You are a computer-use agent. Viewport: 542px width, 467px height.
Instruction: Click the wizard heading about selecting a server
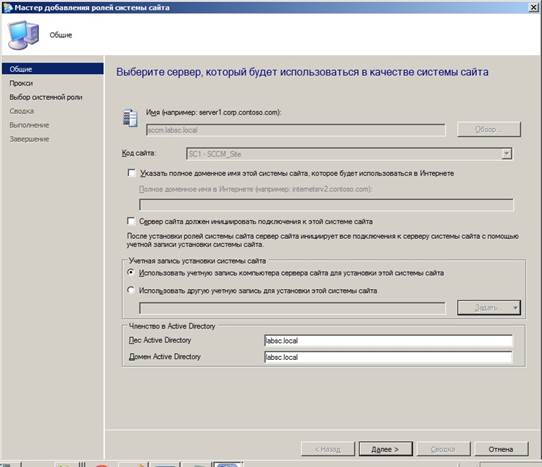(302, 72)
